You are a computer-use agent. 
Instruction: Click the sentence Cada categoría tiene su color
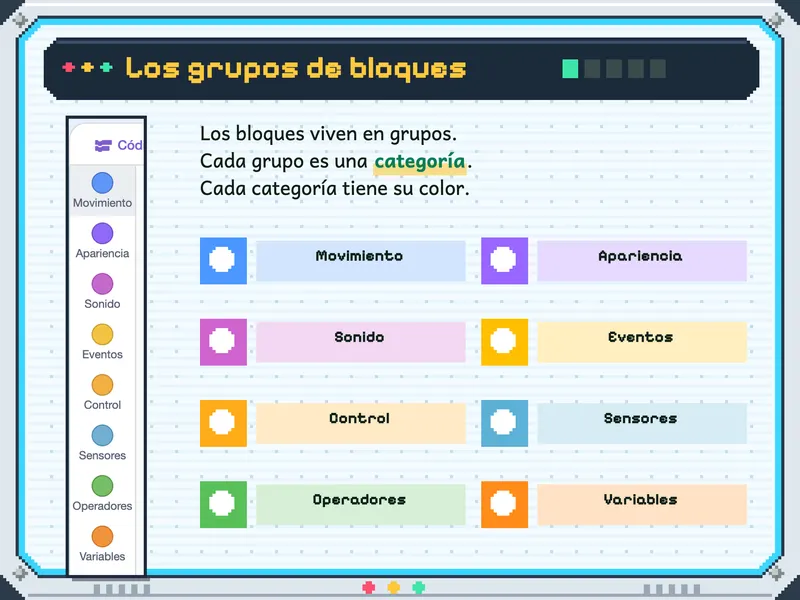[334, 189]
